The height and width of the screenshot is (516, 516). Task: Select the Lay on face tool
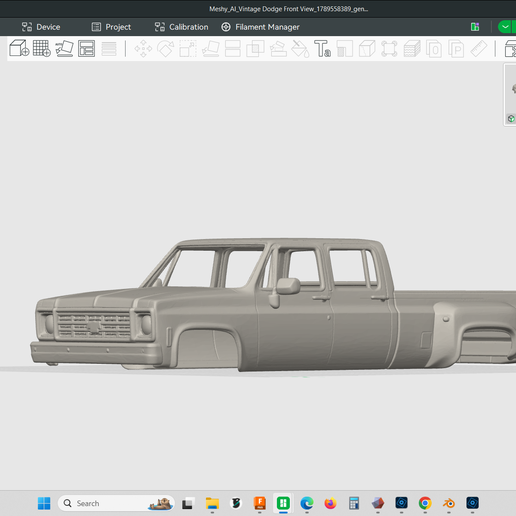211,49
